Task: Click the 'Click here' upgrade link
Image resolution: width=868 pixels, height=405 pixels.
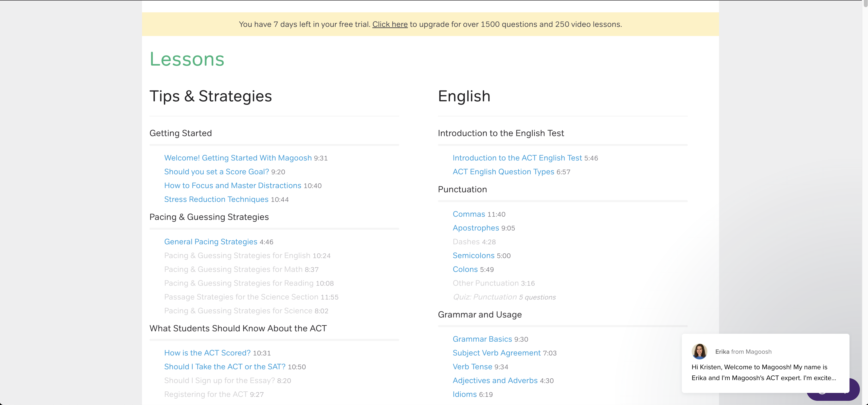Action: [x=390, y=24]
